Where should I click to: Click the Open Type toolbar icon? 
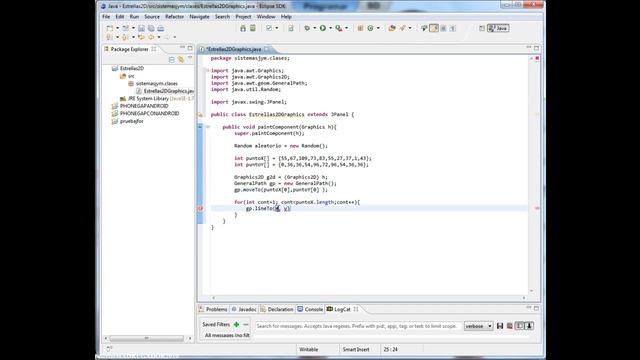pos(392,28)
